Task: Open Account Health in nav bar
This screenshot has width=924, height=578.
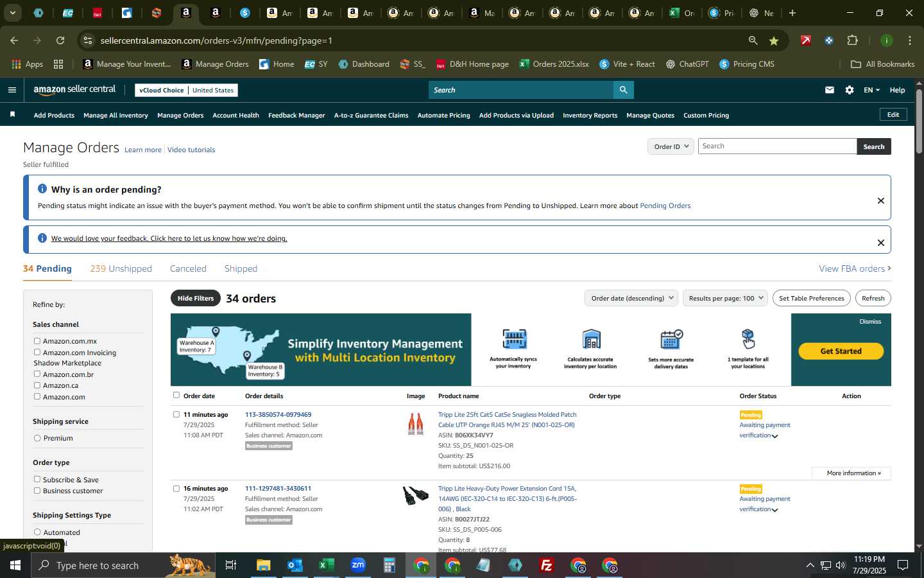Action: point(235,115)
